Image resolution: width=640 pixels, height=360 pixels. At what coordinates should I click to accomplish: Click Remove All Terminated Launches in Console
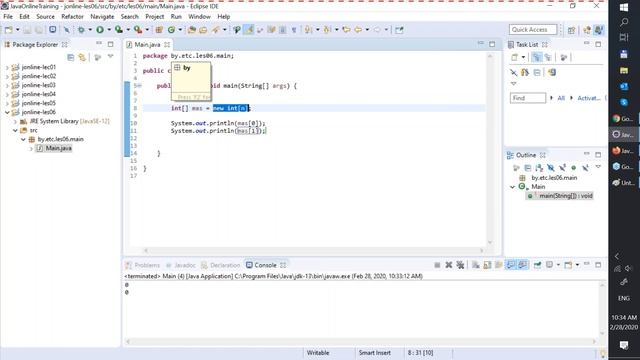pos(460,265)
